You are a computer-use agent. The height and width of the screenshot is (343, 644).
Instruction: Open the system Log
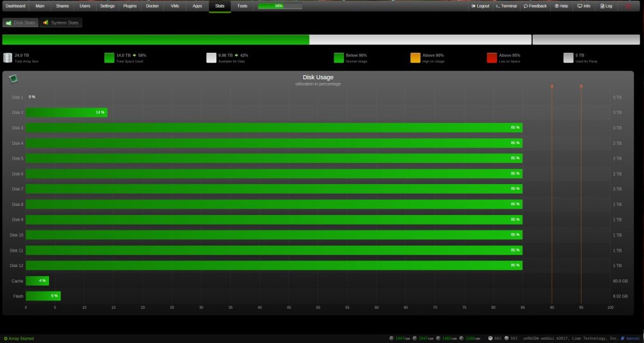pyautogui.click(x=606, y=6)
